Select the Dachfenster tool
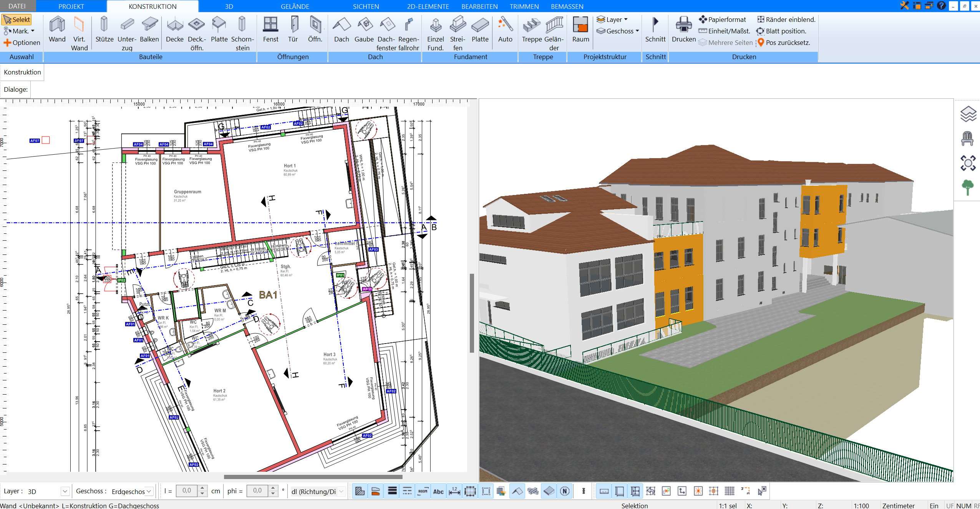This screenshot has height=509, width=980. [386, 33]
